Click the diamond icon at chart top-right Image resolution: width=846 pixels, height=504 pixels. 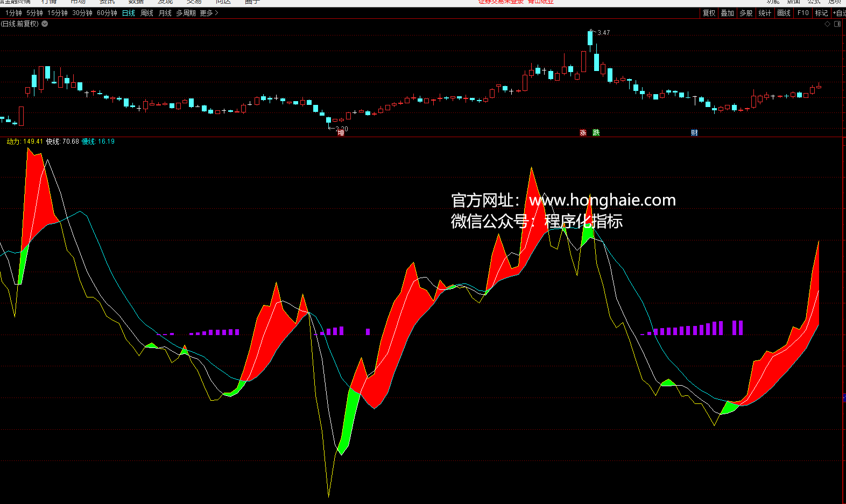pos(828,24)
